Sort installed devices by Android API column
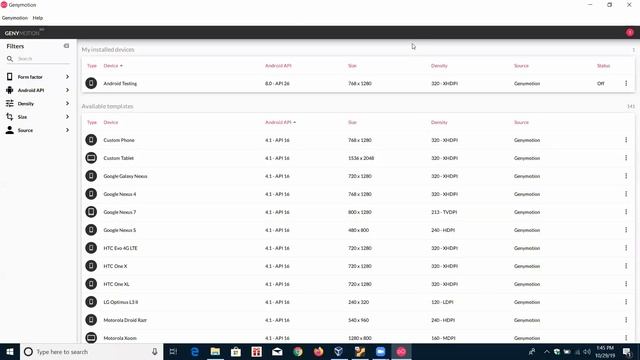The image size is (640, 360). [278, 66]
